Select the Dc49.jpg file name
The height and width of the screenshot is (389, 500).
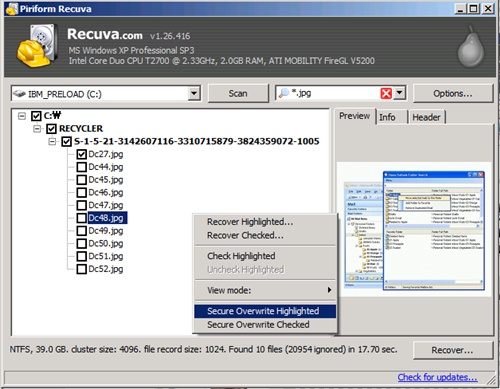tap(106, 231)
